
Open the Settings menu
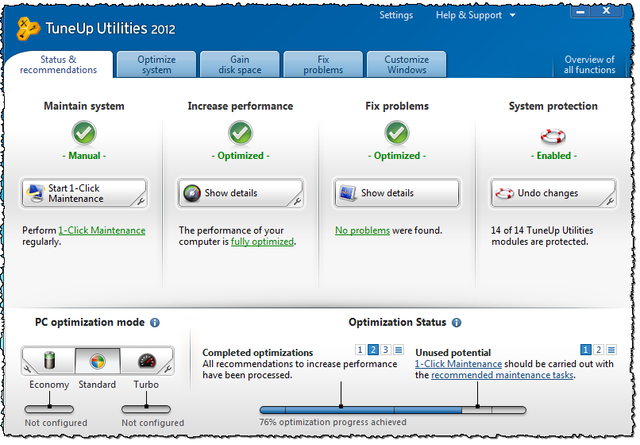396,15
